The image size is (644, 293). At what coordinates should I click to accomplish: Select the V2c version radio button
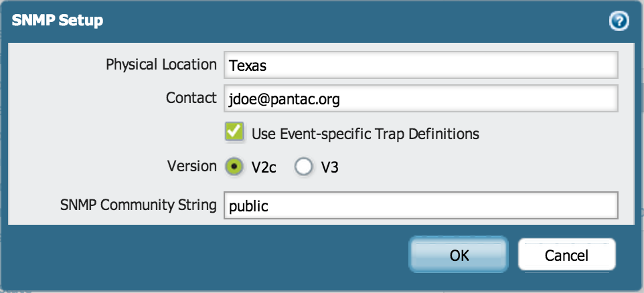(235, 167)
